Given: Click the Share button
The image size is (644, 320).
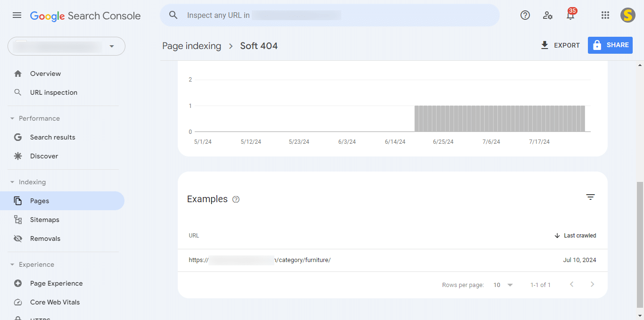Looking at the screenshot, I should (610, 45).
